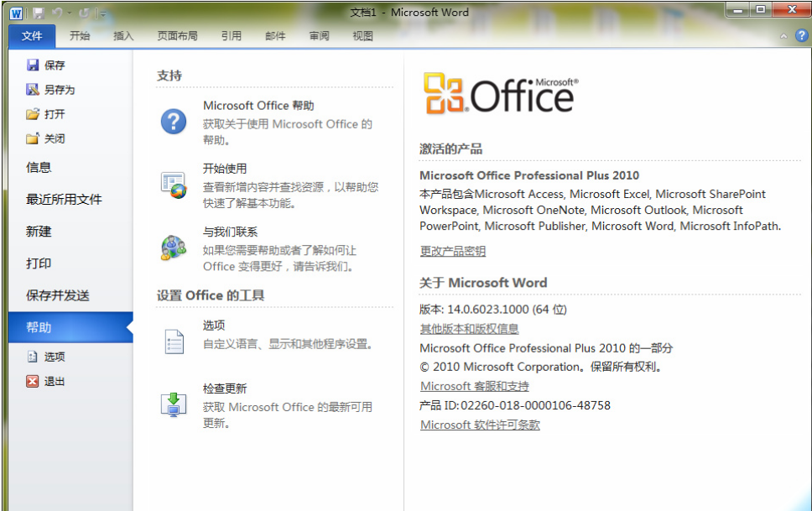Click the Redo icon in the quick access toolbar

pos(84,13)
